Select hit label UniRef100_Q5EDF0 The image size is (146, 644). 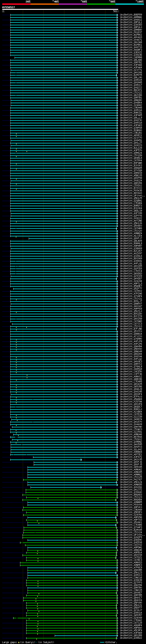point(131,512)
